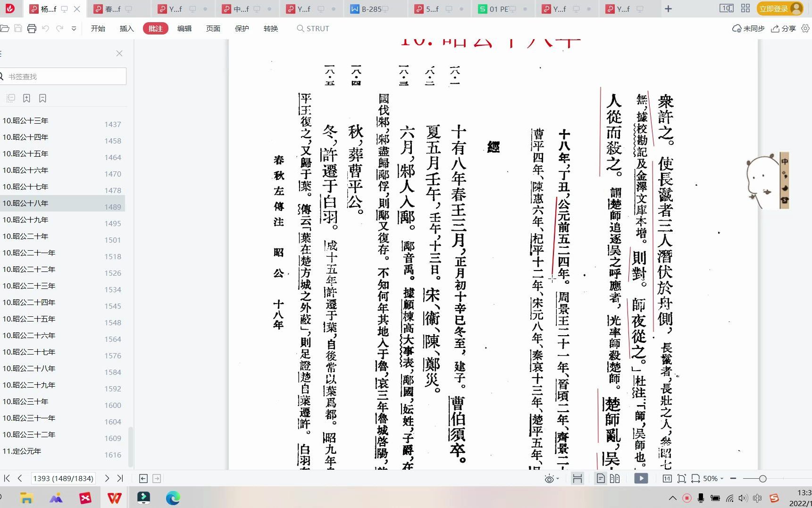Image resolution: width=812 pixels, height=508 pixels.
Task: Close the bookmark side panel
Action: click(x=119, y=53)
